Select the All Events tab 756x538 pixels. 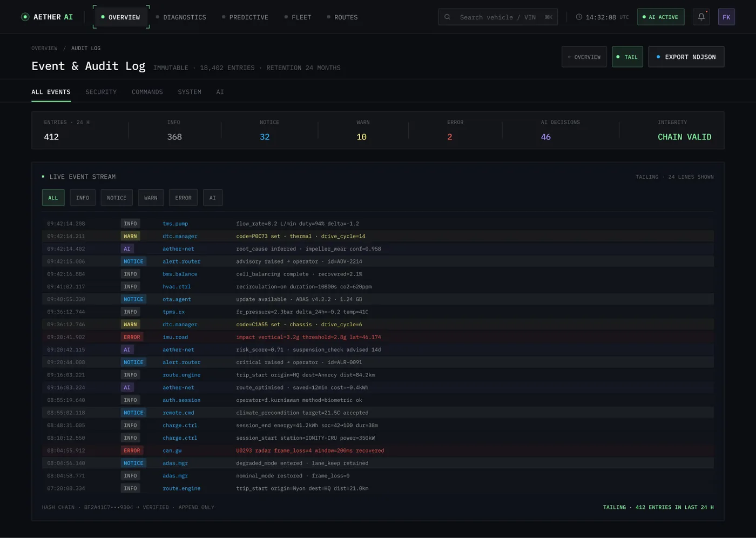[x=51, y=92]
